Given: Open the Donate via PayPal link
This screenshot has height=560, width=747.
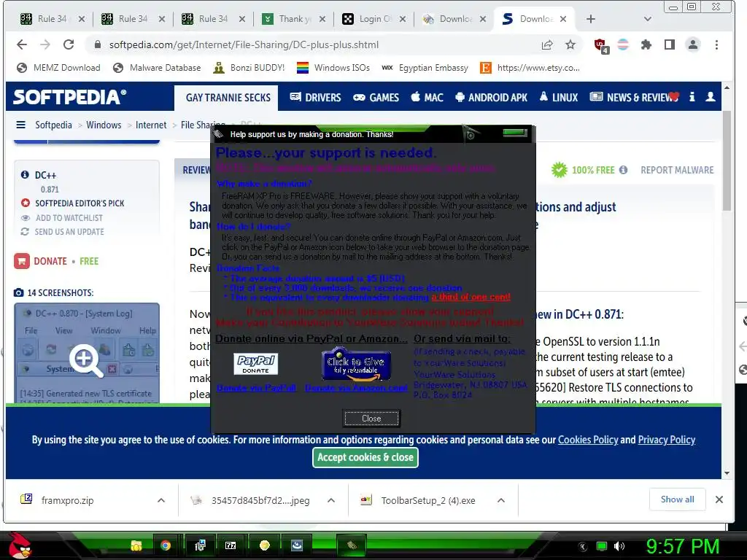Looking at the screenshot, I should coord(256,388).
